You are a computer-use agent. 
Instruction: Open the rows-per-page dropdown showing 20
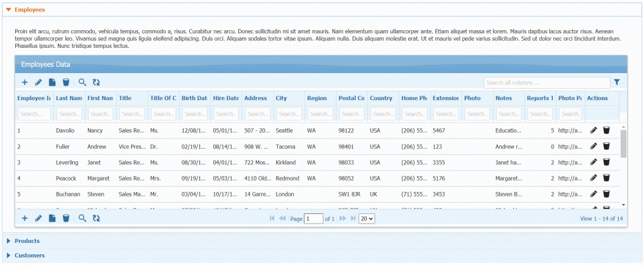(x=367, y=218)
